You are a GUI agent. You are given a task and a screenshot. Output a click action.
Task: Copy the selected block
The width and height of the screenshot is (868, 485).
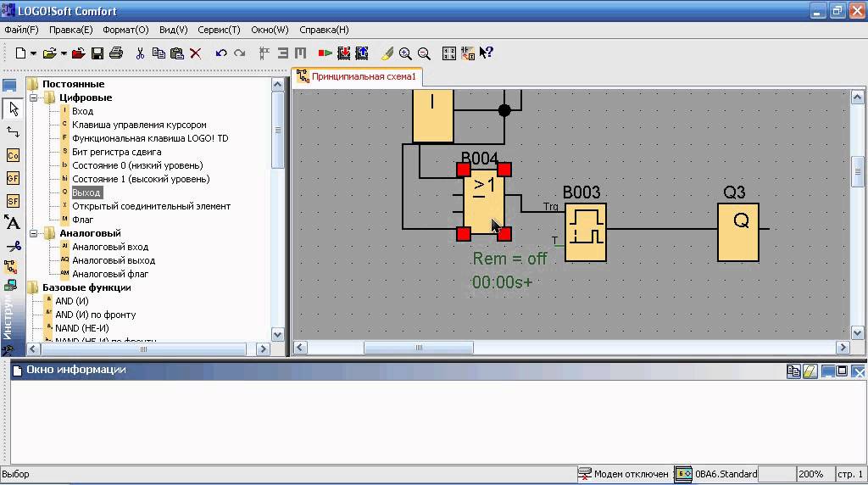[x=159, y=53]
